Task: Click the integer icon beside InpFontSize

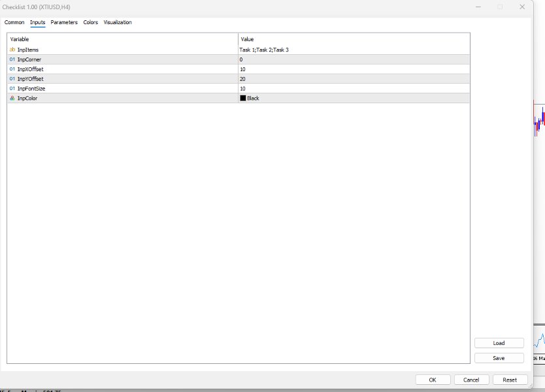Action: click(12, 89)
